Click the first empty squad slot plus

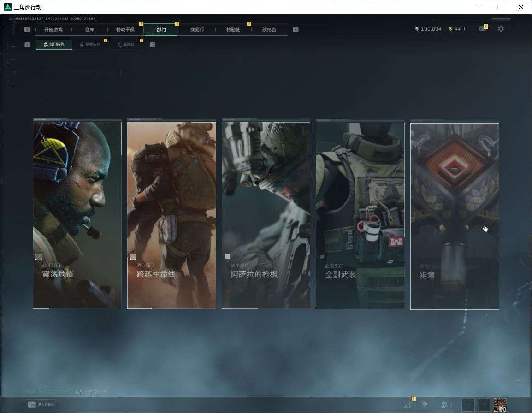point(468,405)
